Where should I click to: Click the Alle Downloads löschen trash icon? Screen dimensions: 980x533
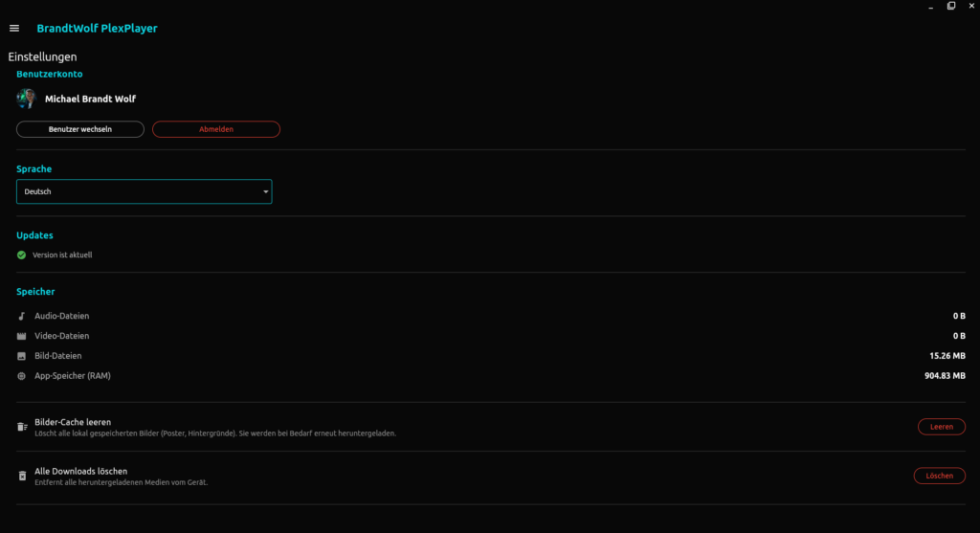[22, 476]
